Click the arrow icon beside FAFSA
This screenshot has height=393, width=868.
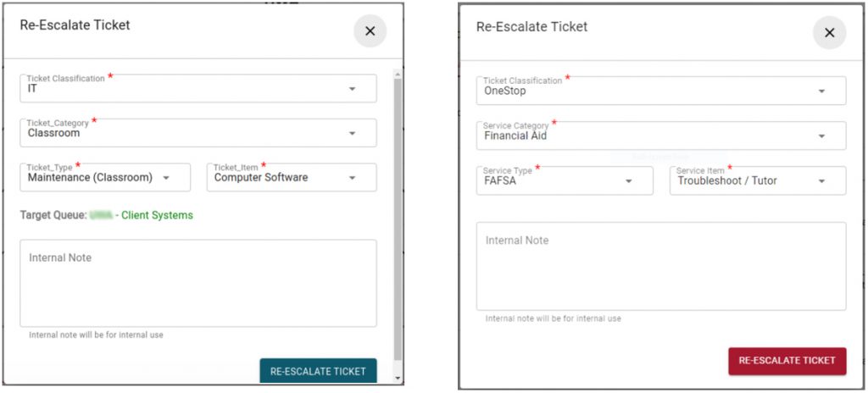tap(629, 181)
